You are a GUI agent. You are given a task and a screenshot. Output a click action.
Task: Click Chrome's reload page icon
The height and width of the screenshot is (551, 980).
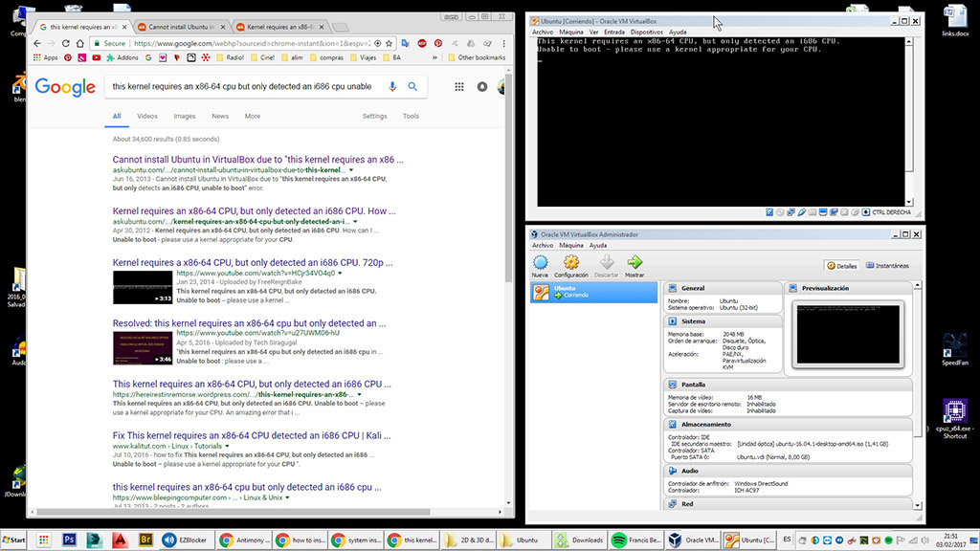click(66, 43)
